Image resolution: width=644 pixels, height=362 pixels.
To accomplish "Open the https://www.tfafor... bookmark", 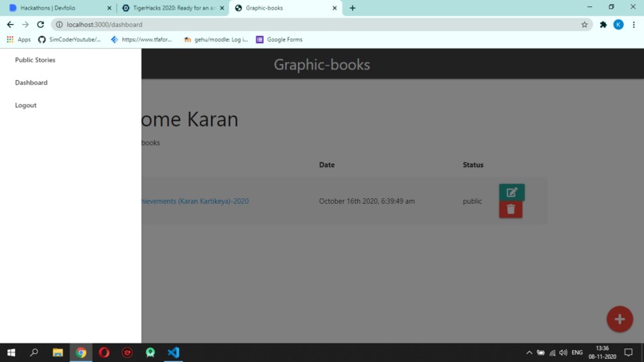I will click(141, 39).
